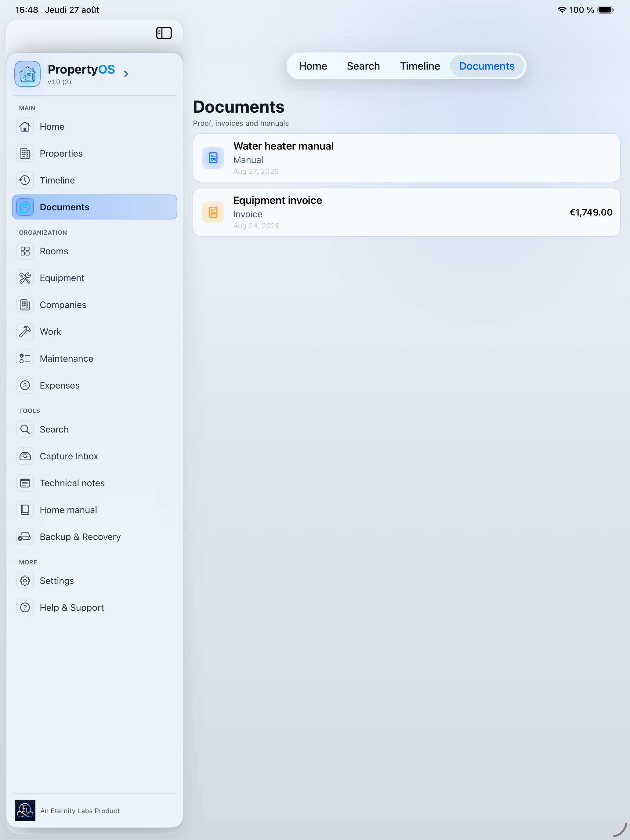The height and width of the screenshot is (840, 630).
Task: Click the €1,749.00 invoice amount
Action: click(591, 212)
